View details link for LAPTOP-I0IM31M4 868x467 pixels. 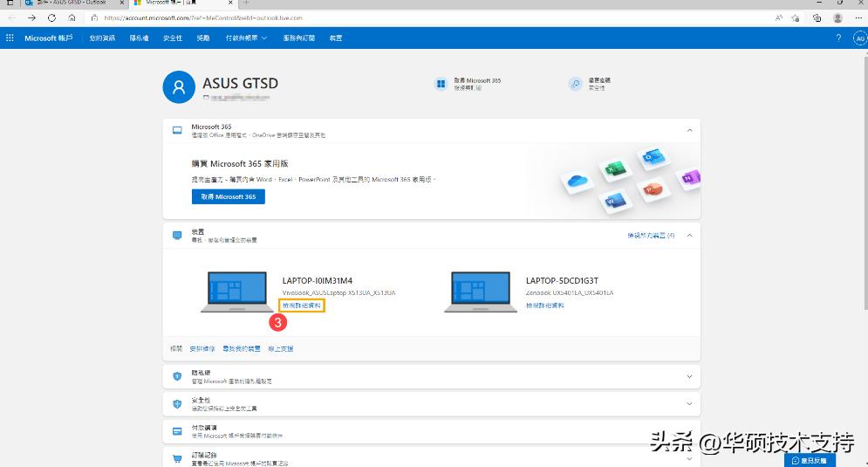(302, 306)
